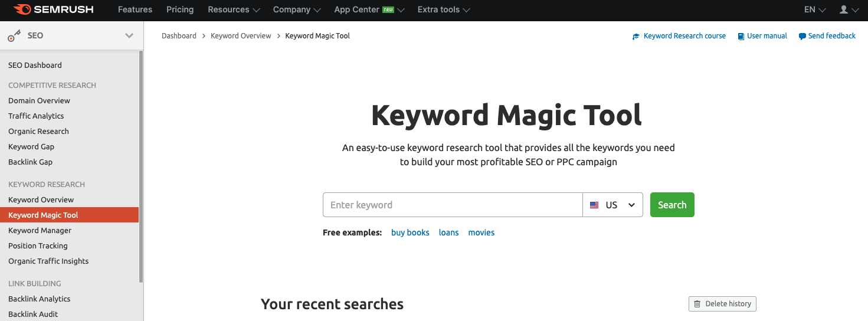Image resolution: width=868 pixels, height=321 pixels.
Task: Click the SEO key icon in sidebar
Action: coord(14,36)
